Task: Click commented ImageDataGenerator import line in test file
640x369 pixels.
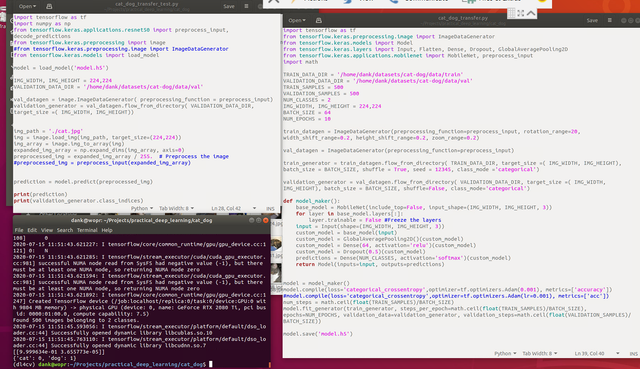Action: click(x=121, y=49)
